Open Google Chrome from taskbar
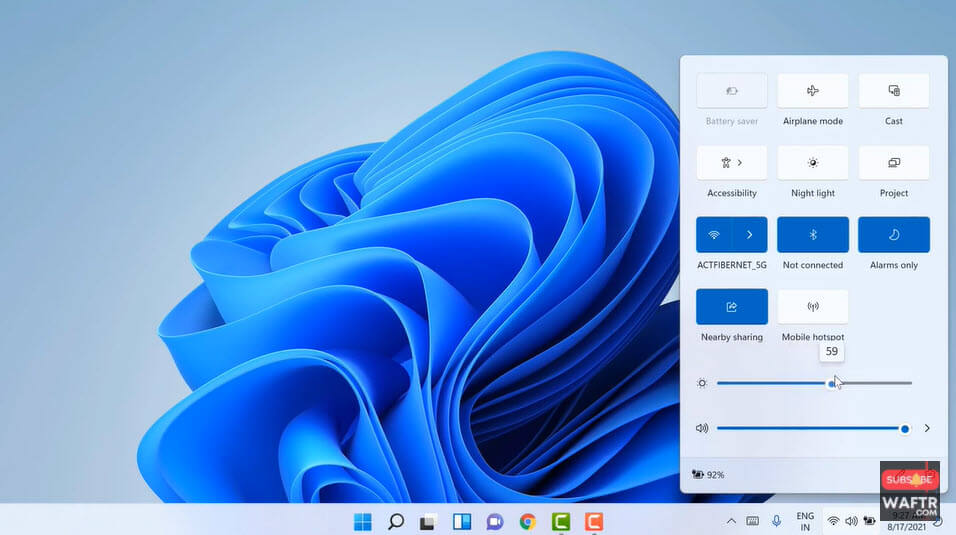 pos(527,522)
